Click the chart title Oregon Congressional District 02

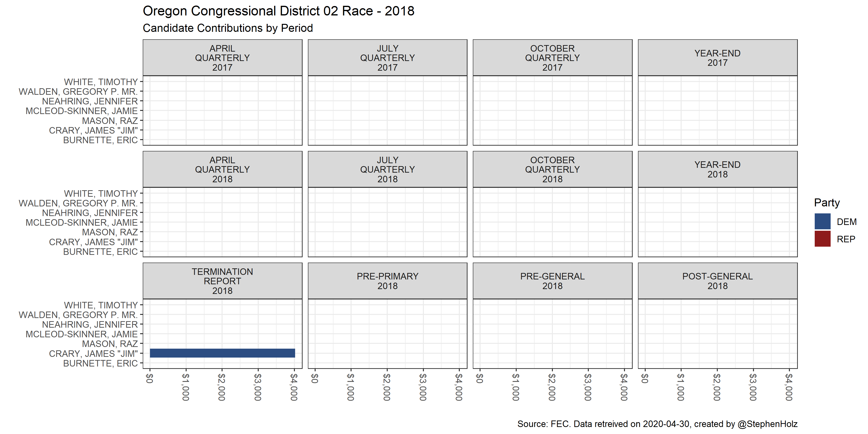(278, 11)
